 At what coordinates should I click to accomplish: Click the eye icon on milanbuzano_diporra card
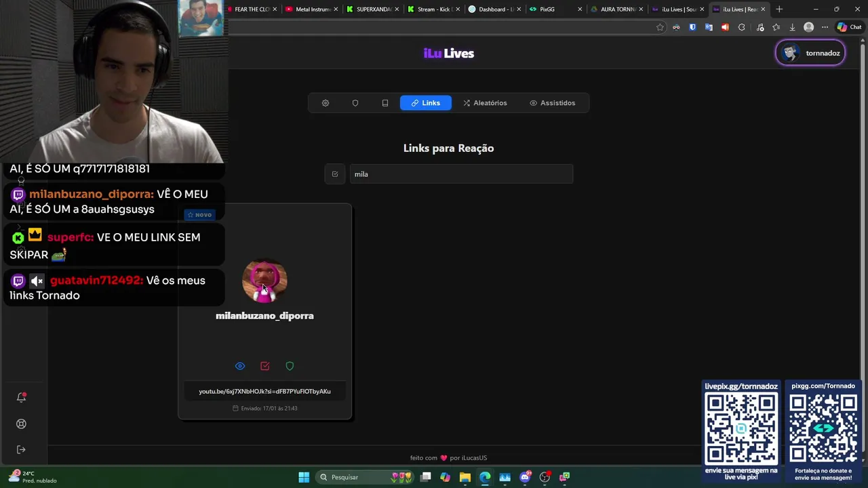[x=240, y=366]
